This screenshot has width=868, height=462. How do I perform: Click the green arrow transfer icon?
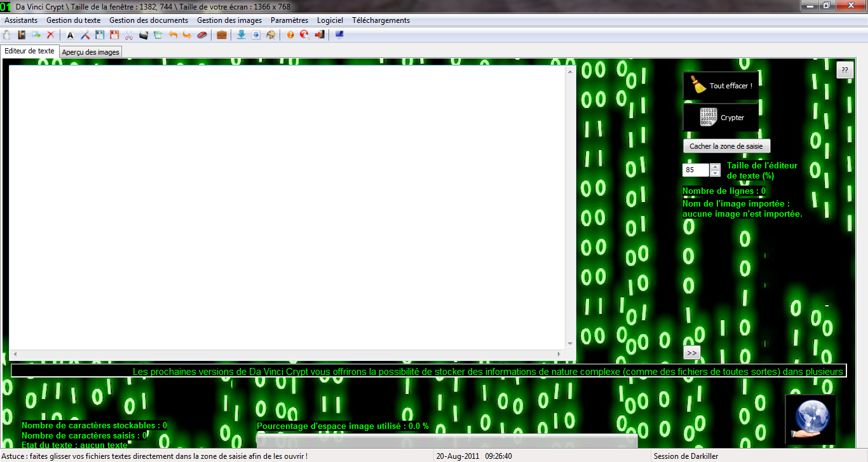click(36, 35)
